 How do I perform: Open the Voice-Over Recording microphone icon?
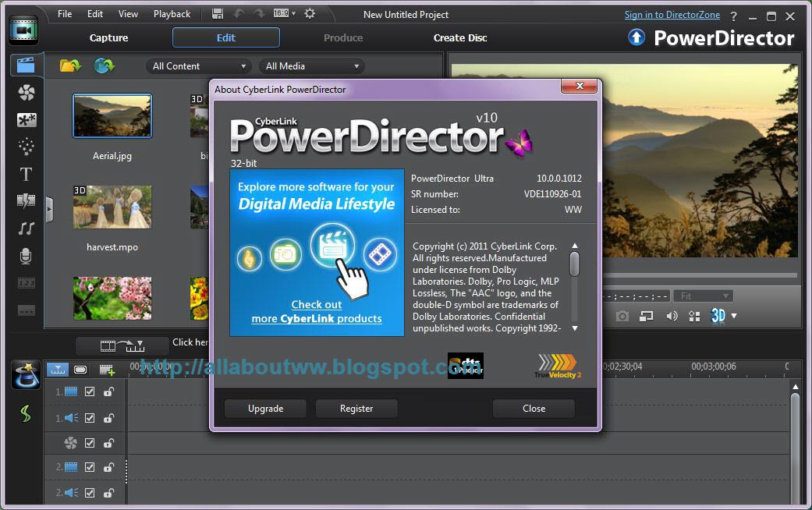[x=26, y=256]
